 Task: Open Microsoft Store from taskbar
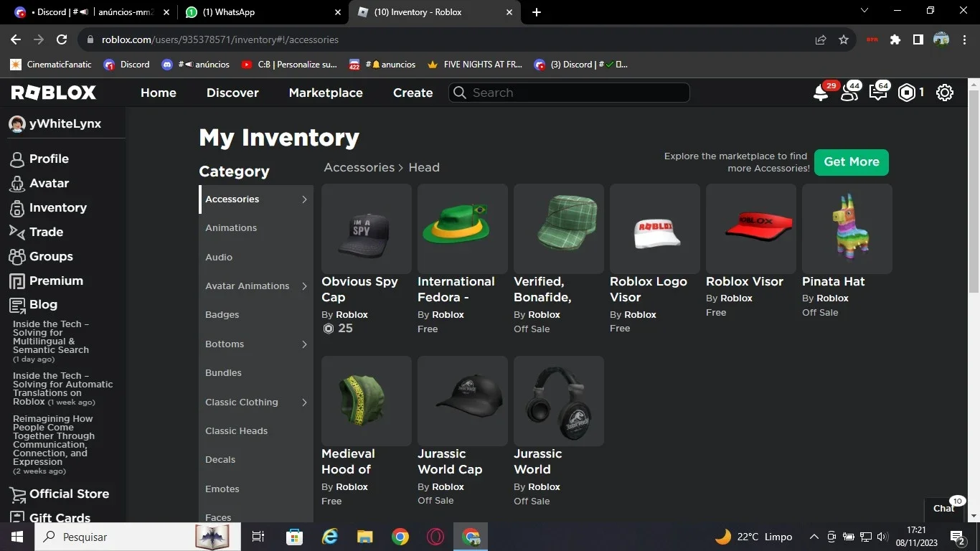[x=294, y=537]
